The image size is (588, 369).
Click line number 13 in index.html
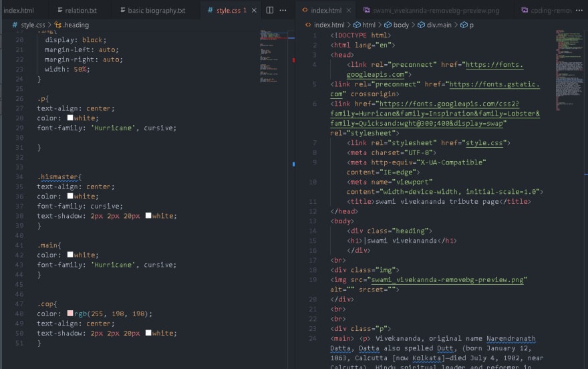coord(313,221)
